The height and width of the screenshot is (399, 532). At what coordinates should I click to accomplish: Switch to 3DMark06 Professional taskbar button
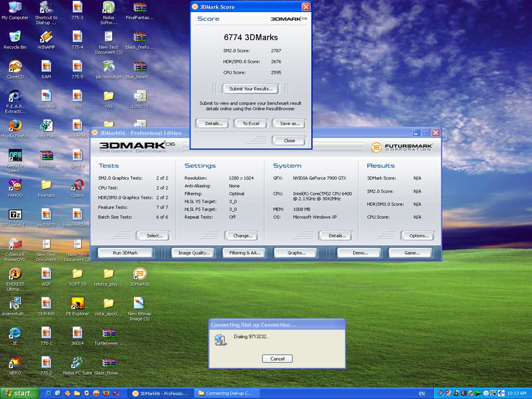(x=161, y=394)
